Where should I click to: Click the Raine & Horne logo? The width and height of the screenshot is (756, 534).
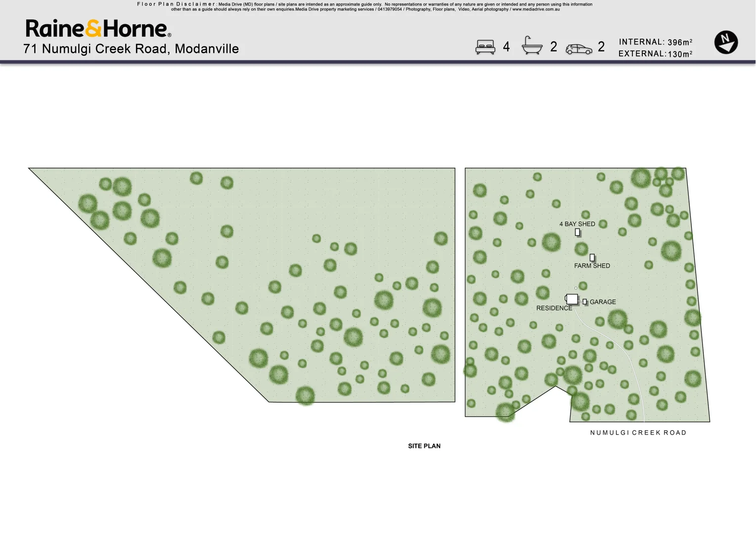(x=98, y=29)
